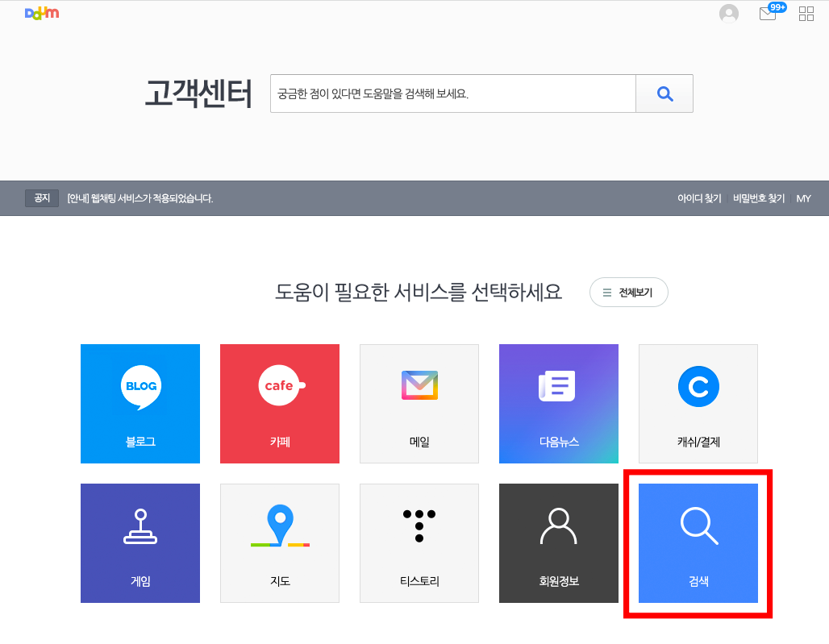Select the 검색 service tile
Viewport: 829px width, 644px height.
[698, 543]
